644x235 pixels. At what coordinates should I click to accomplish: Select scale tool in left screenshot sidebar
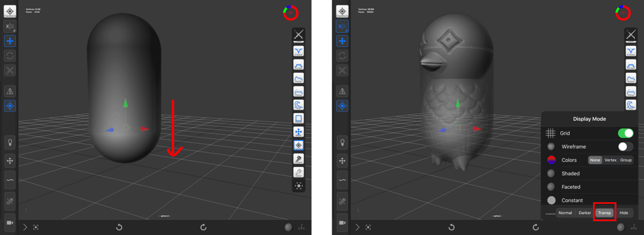[11, 70]
